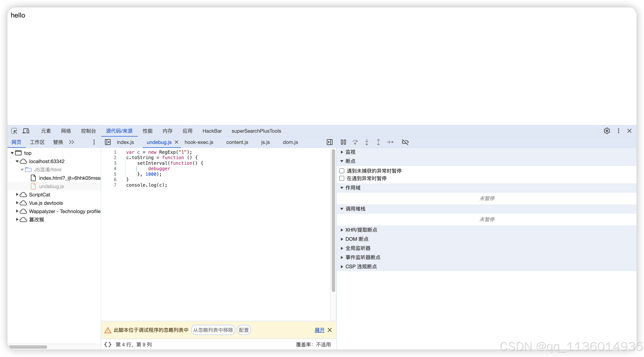Click the 展开 link in warning bar
The height and width of the screenshot is (357, 644).
coord(319,330)
